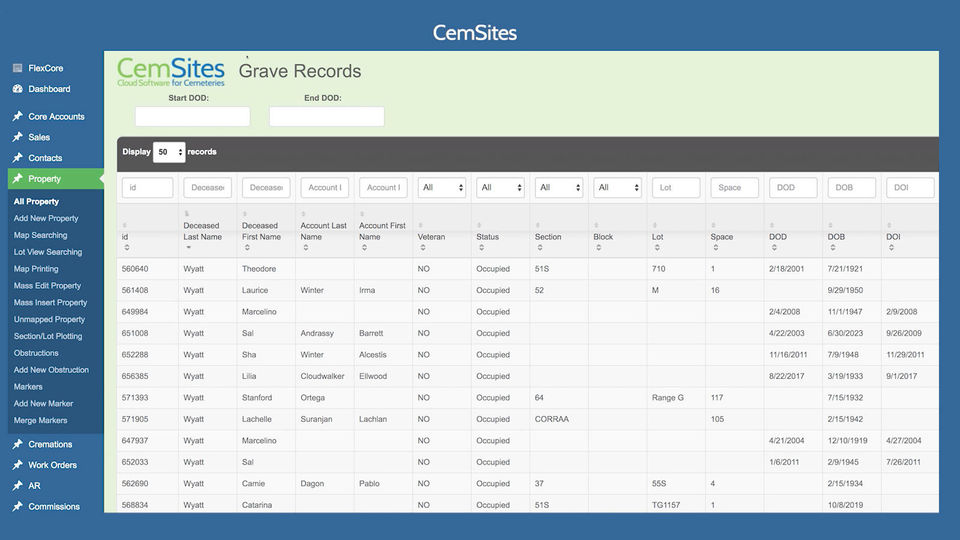Open Add New Obstruction link

click(51, 370)
